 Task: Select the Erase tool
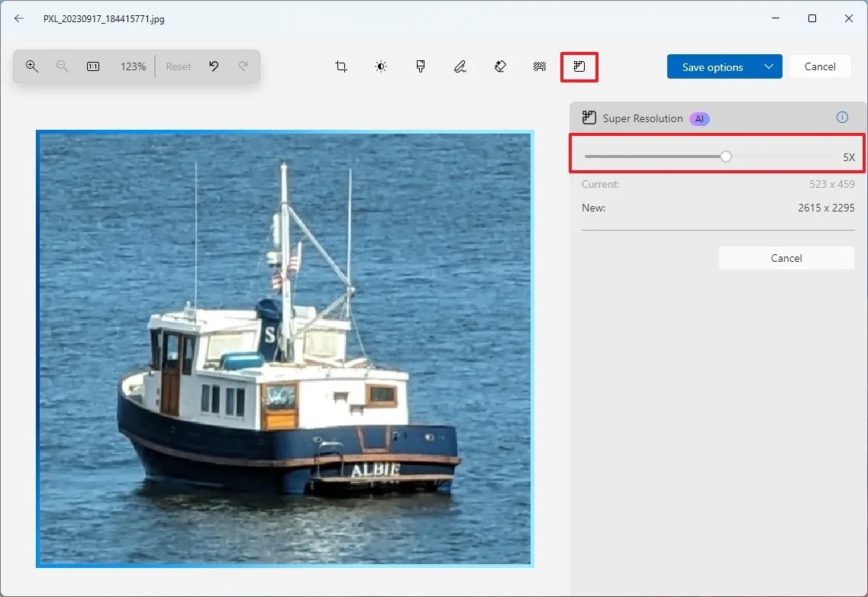[x=500, y=66]
